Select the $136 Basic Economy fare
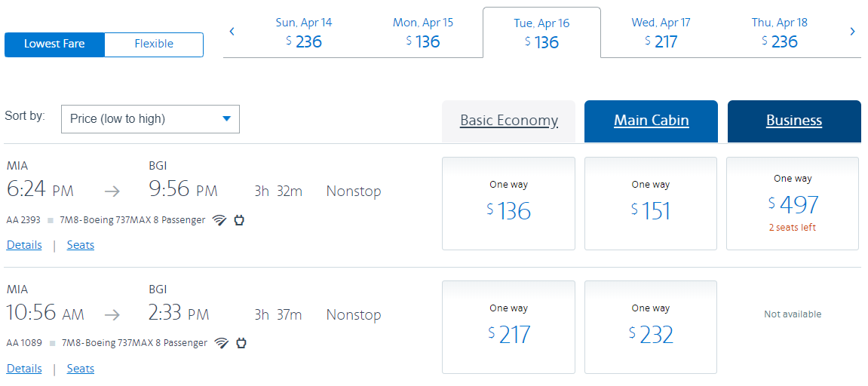Screen dimensions: 868x386 (x=509, y=203)
